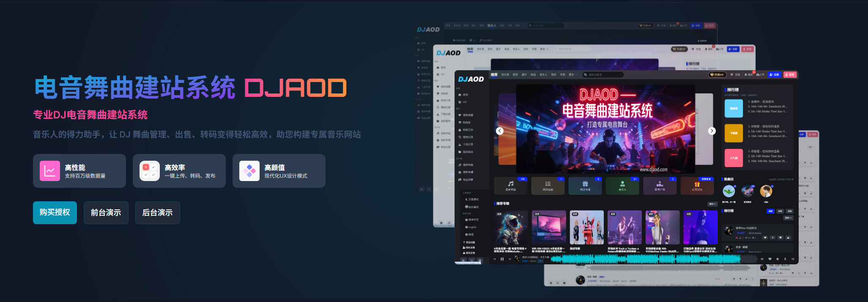Click green bird avatar under 新曲目
868x302 pixels.
click(x=728, y=192)
